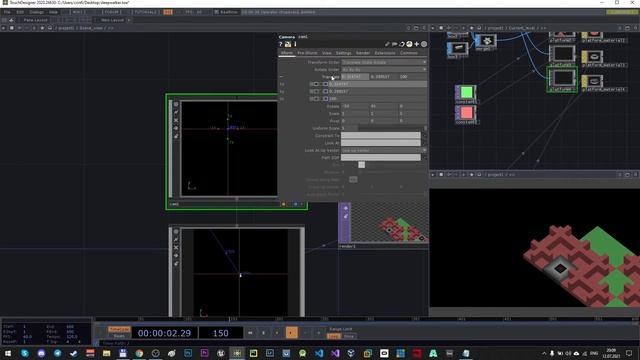Set Range Limit to Once

point(349,336)
